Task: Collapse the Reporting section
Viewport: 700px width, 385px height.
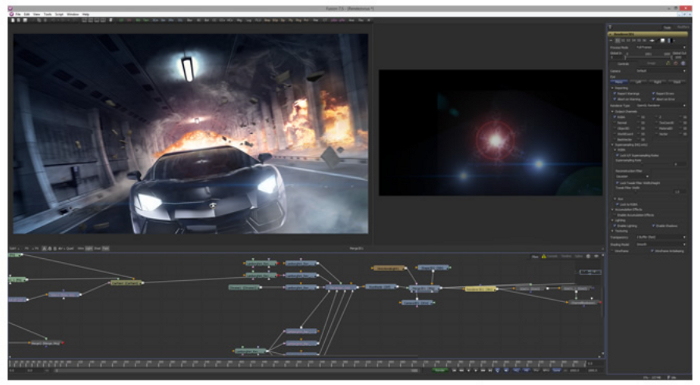Action: (612, 88)
